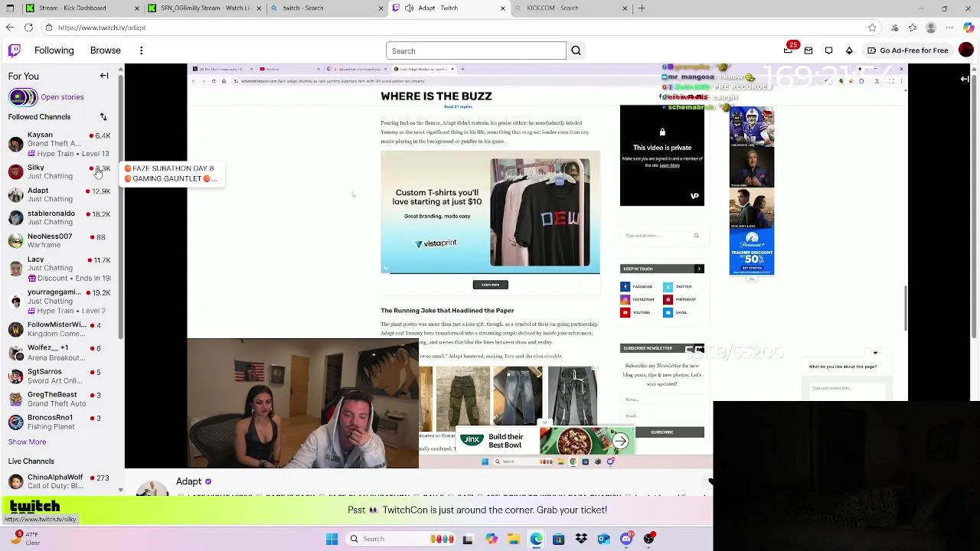Open File Explorer on taskbar
The width and height of the screenshot is (980, 551).
tap(514, 539)
